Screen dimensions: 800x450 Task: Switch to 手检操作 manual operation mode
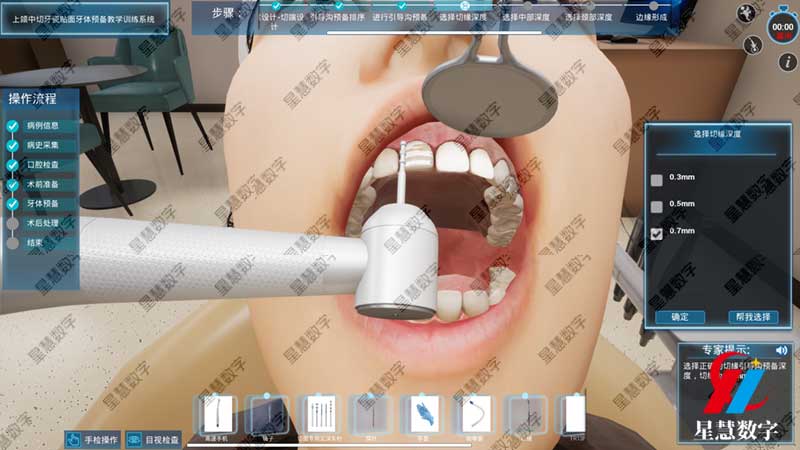click(x=92, y=439)
